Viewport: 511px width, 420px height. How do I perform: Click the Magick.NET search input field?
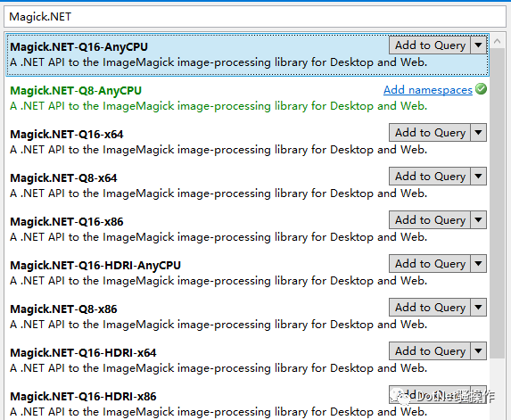pos(255,17)
